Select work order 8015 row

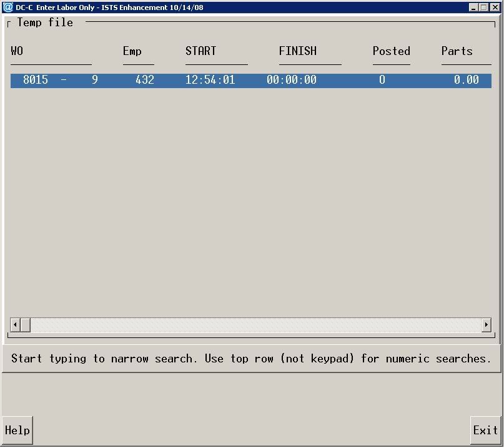click(x=250, y=81)
